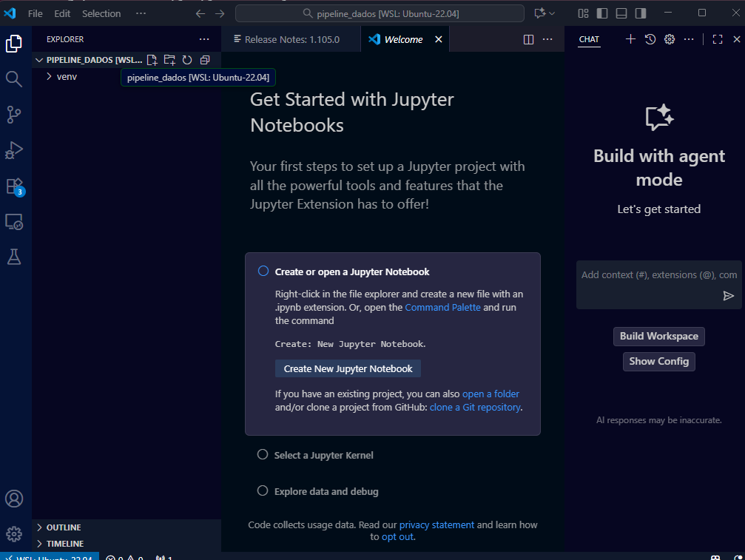Switch to the Welcome tab

pyautogui.click(x=403, y=39)
